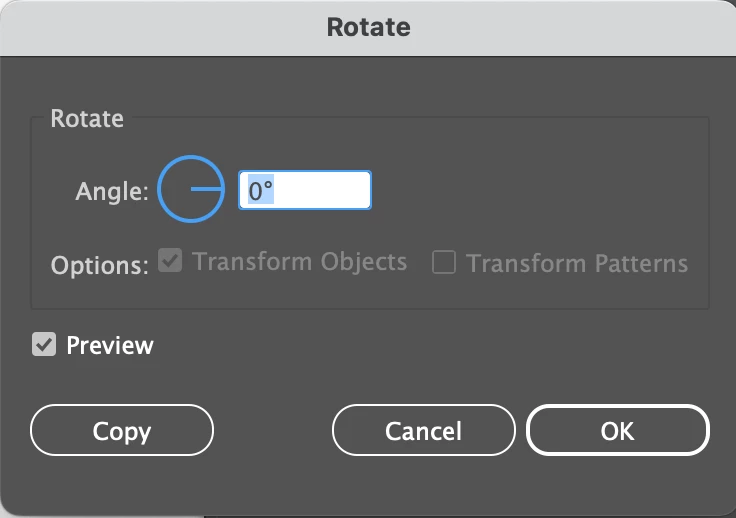The width and height of the screenshot is (736, 518).
Task: Enable the Transform Patterns checkbox
Action: [x=444, y=263]
